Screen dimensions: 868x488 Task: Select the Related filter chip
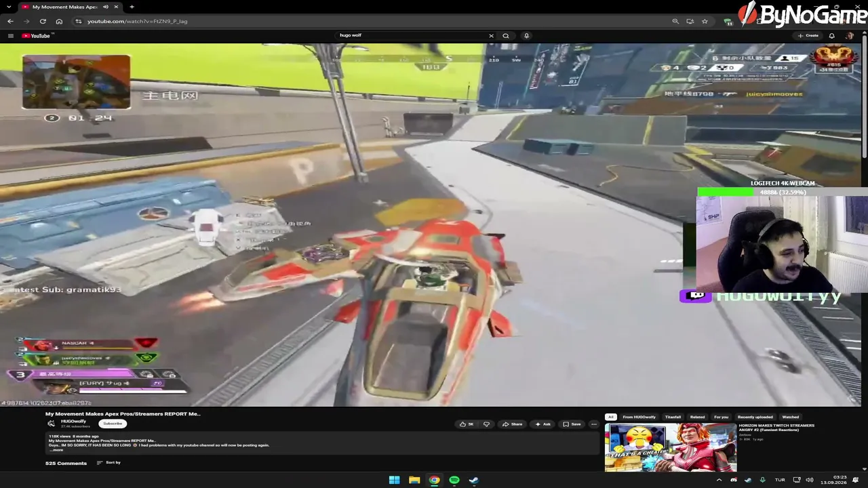pos(697,417)
